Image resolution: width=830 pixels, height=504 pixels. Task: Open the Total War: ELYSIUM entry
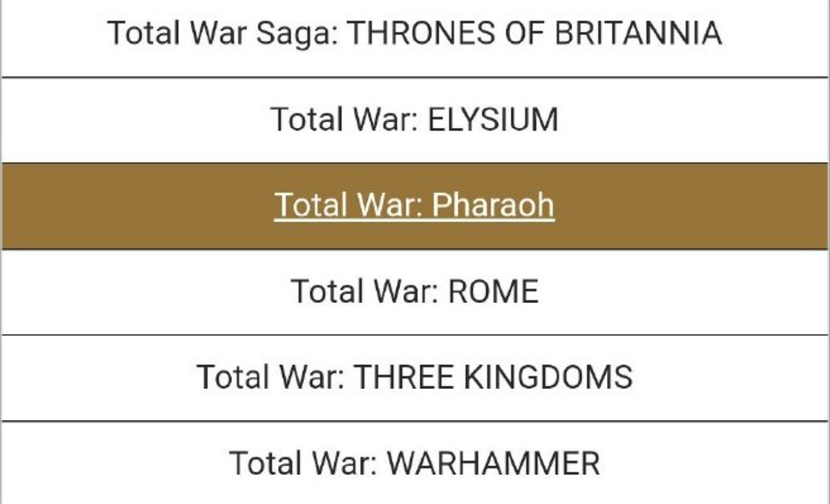click(414, 120)
